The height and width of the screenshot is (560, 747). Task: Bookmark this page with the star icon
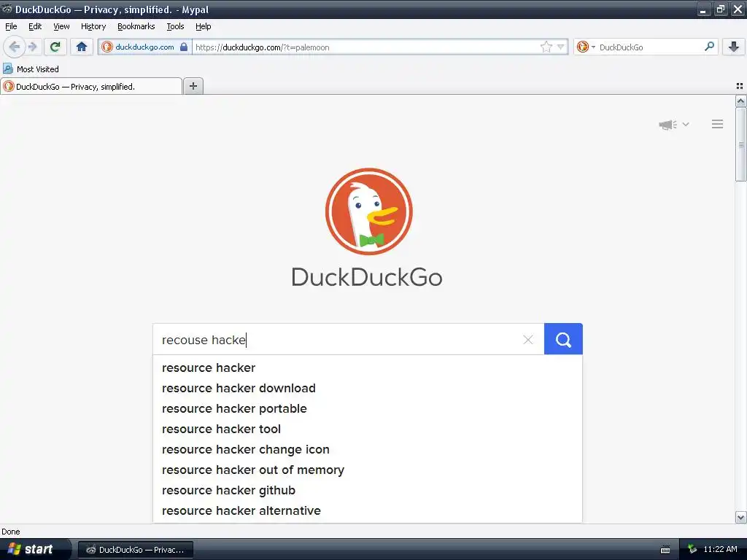(x=546, y=47)
